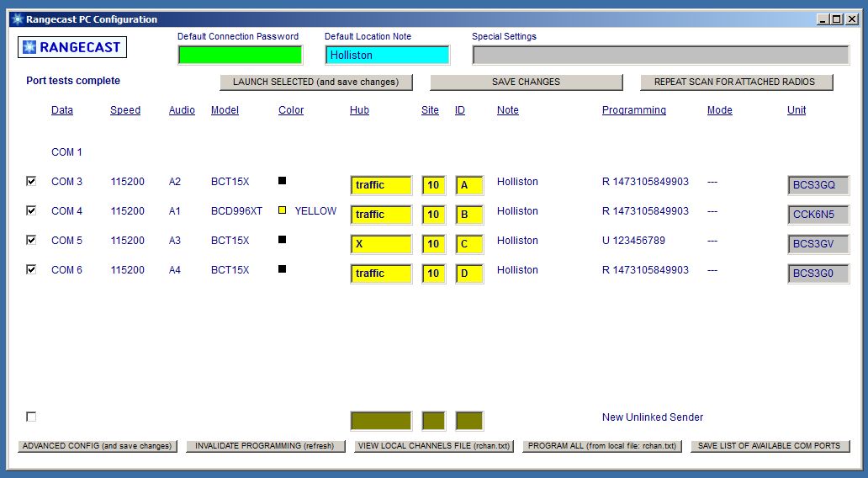Click the Model column header link

[225, 110]
